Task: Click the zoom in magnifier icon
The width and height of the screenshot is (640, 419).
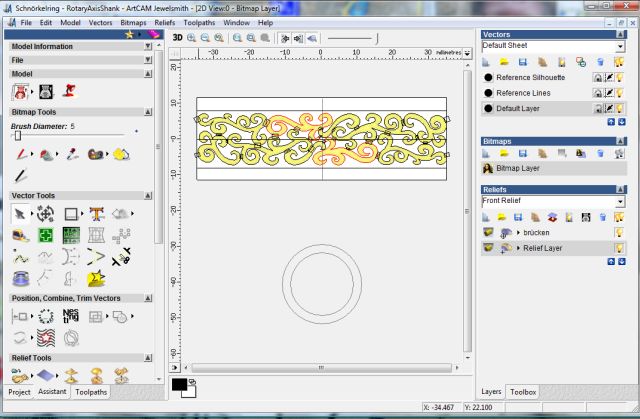Action: point(190,37)
